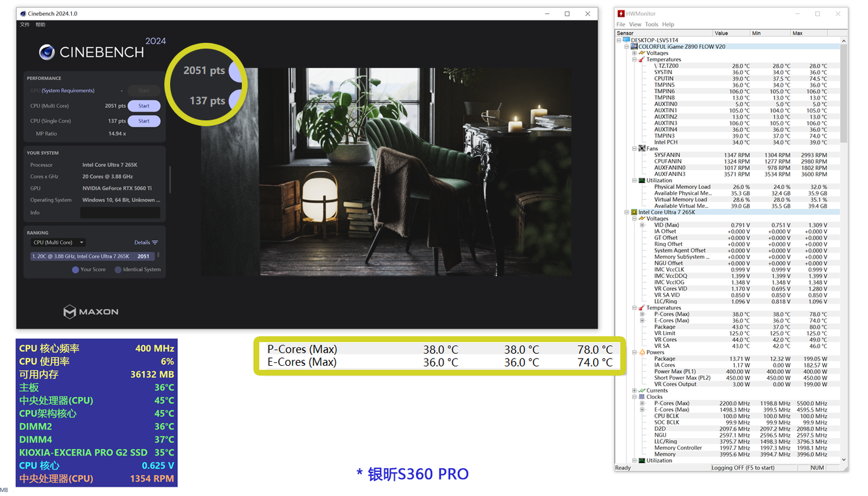
Task: Collapse the Intel Core Ultra 7 265K node
Action: (627, 212)
